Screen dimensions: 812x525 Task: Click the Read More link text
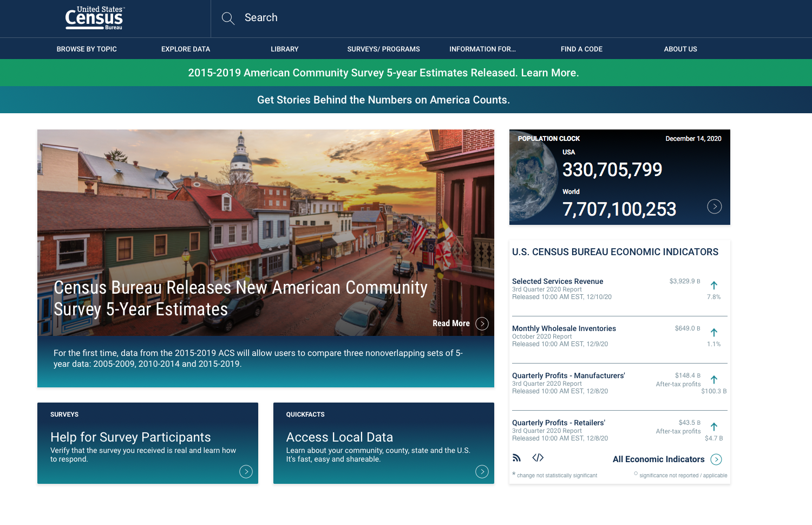451,323
